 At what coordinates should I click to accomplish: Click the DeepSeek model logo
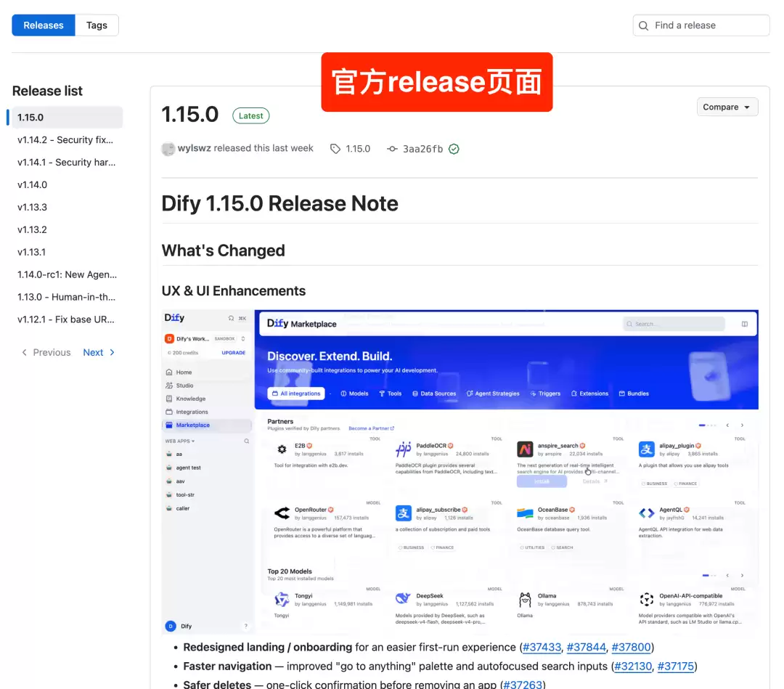[403, 598]
